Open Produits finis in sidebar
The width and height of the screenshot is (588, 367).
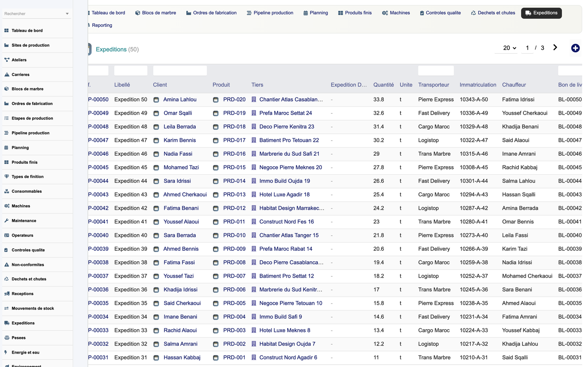click(x=24, y=162)
